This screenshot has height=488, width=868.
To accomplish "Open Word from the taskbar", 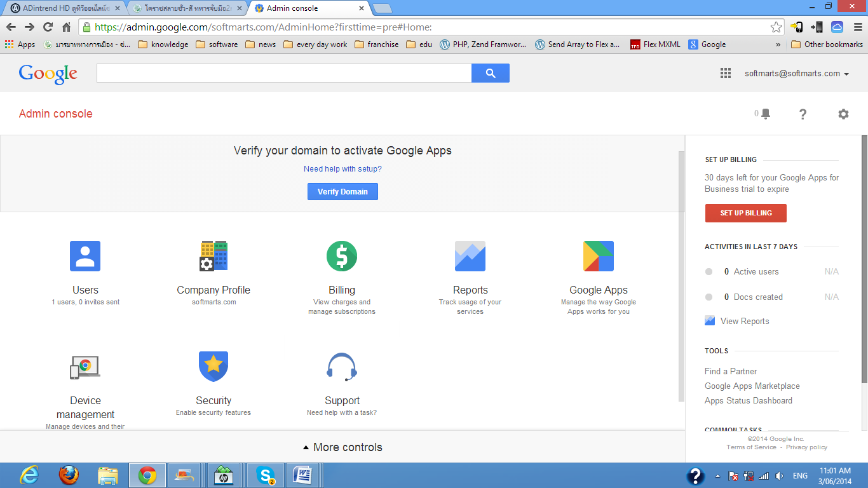I will click(301, 475).
